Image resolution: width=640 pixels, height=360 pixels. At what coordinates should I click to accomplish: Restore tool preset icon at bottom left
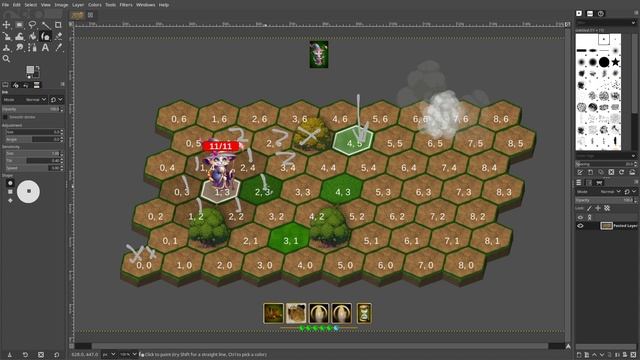coord(25,355)
